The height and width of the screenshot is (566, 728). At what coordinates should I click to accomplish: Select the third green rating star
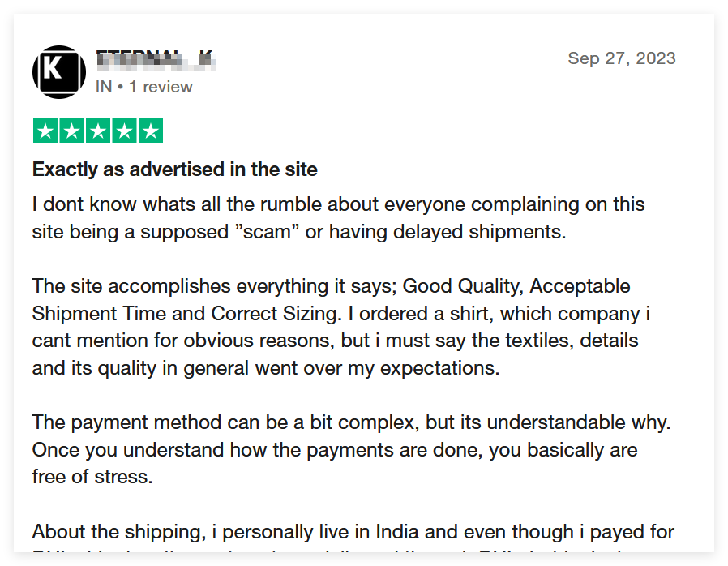click(98, 131)
